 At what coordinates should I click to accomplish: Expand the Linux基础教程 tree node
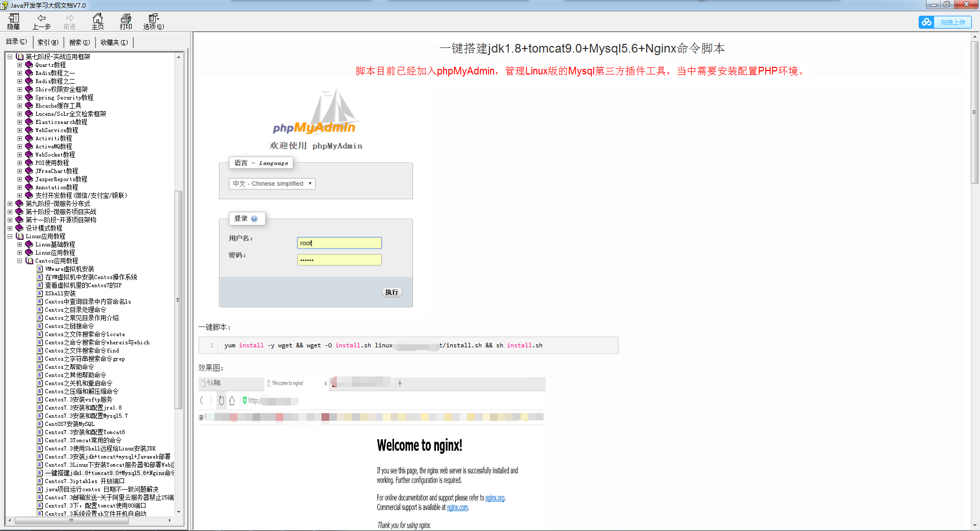(19, 244)
